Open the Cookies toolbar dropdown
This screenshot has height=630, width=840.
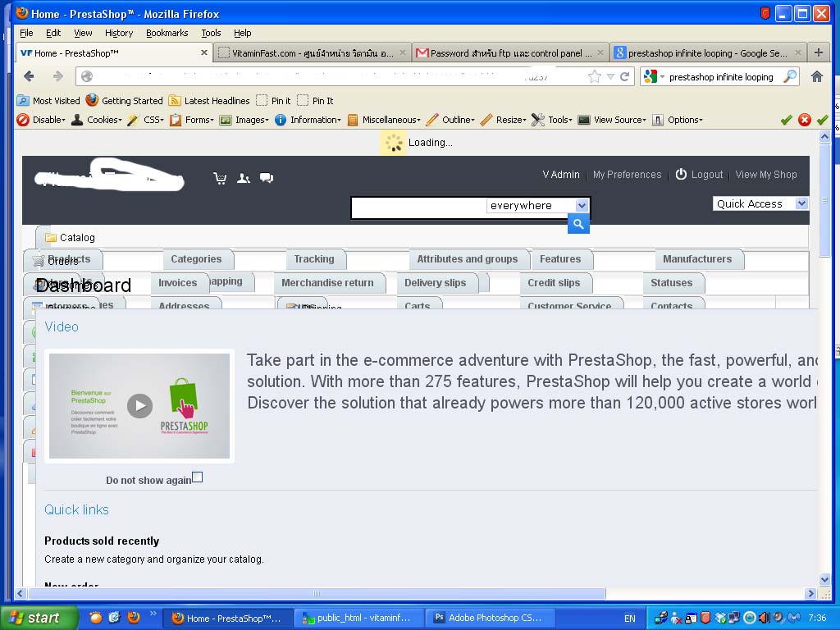click(97, 120)
